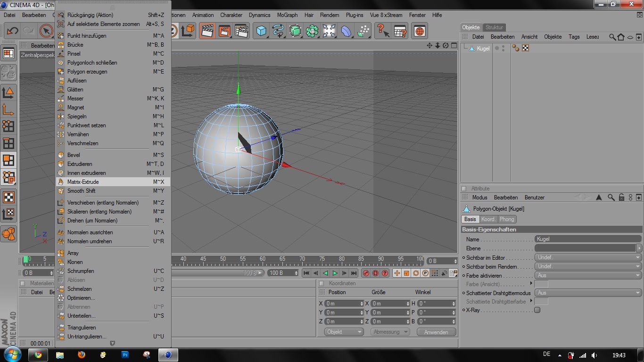Image resolution: width=644 pixels, height=362 pixels.
Task: Click the Anwenden button
Action: click(x=436, y=332)
